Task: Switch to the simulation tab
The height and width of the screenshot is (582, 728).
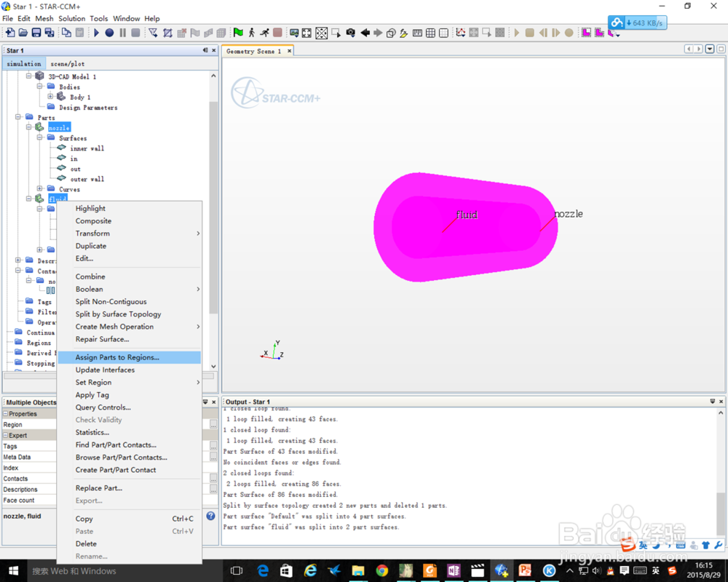Action: pyautogui.click(x=24, y=63)
